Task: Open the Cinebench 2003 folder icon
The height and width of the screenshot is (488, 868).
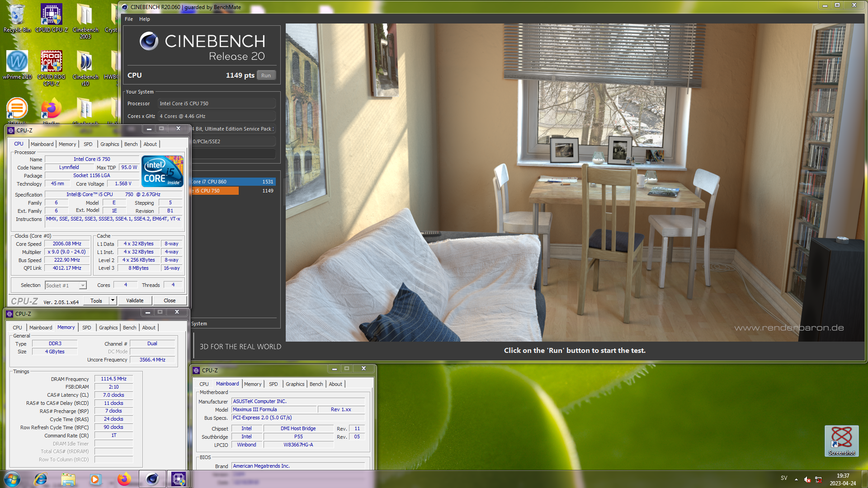Action: (x=85, y=21)
